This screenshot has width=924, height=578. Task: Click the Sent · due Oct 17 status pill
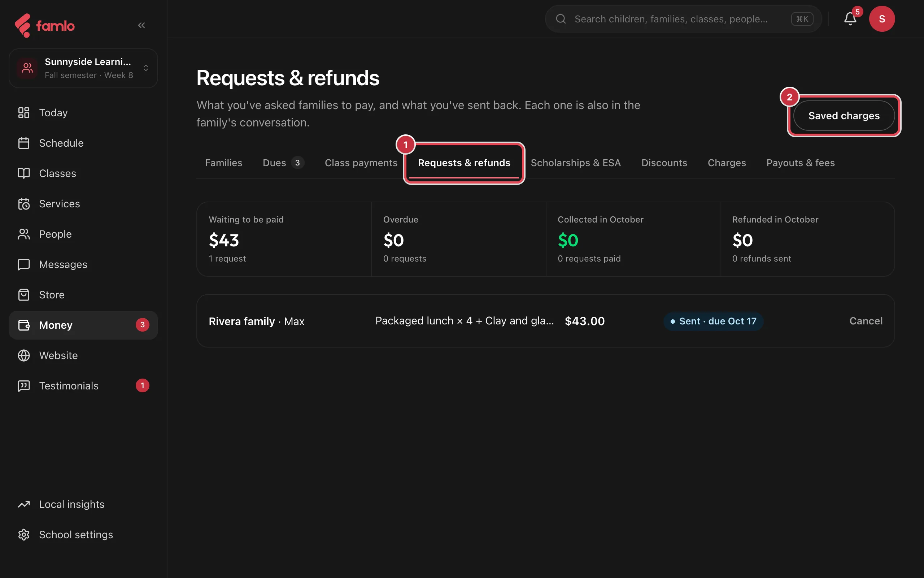pos(713,321)
